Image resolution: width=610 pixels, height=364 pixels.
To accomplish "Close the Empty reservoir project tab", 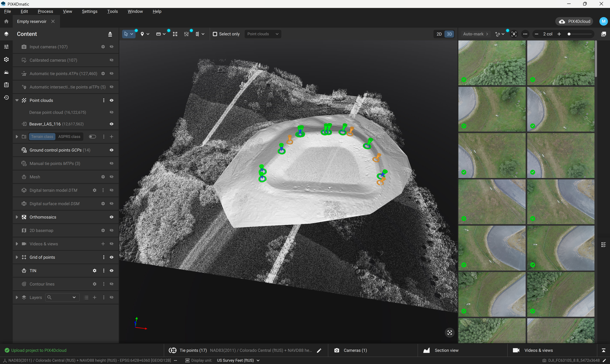I will (x=53, y=21).
